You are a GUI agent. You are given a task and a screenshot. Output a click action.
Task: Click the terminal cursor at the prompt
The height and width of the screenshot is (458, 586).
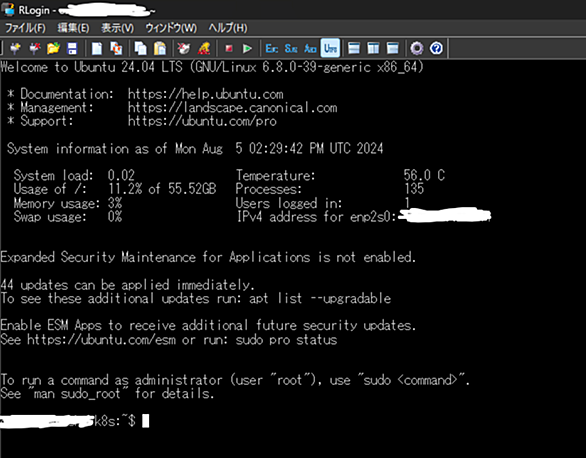146,421
